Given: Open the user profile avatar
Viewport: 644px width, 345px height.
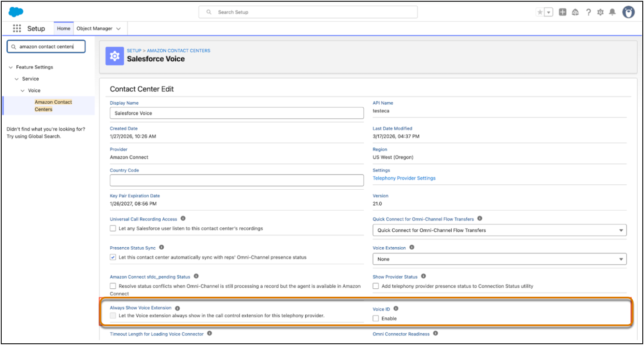Looking at the screenshot, I should tap(628, 12).
